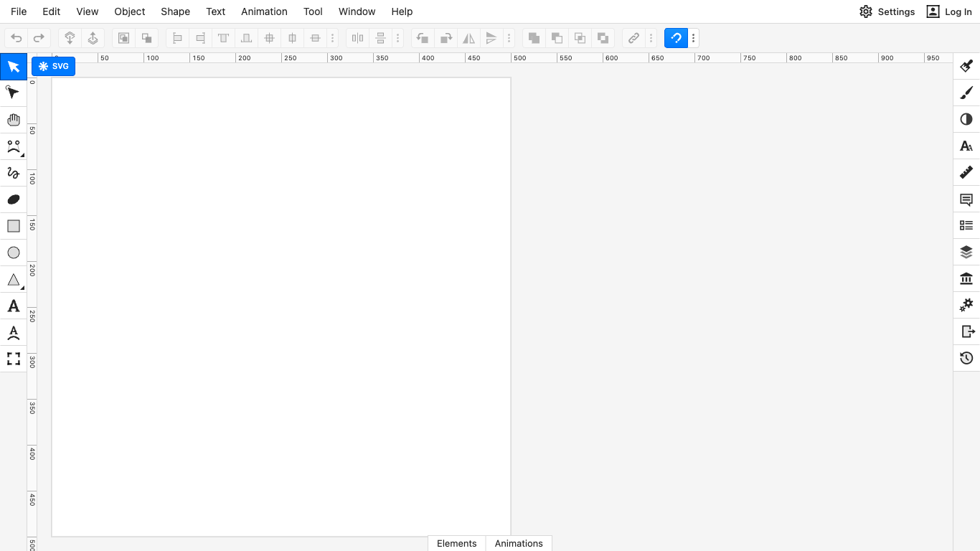Click the Redo arrow
Image resolution: width=980 pixels, height=551 pixels.
point(39,38)
